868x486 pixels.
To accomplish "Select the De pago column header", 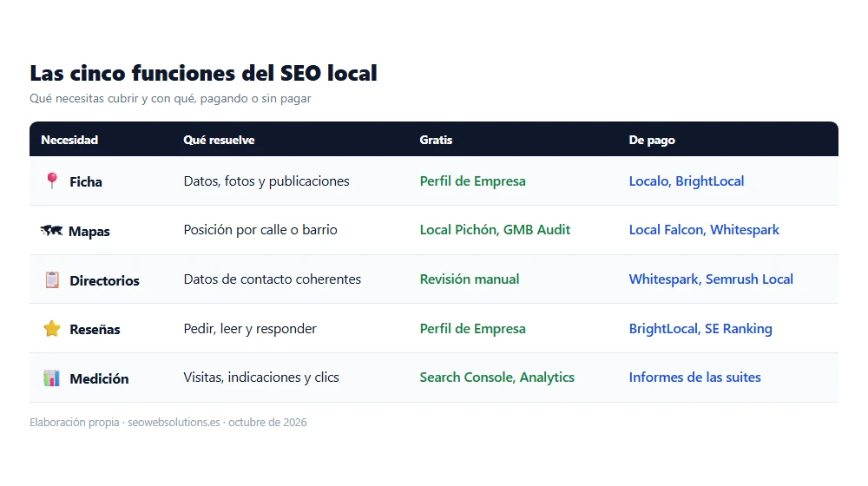I will [652, 140].
